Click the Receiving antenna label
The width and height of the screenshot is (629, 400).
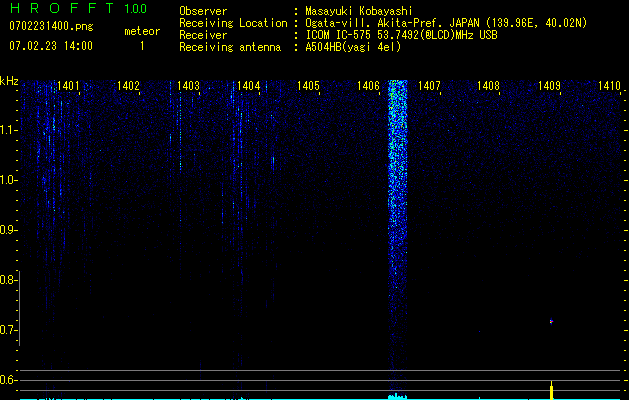coord(230,47)
